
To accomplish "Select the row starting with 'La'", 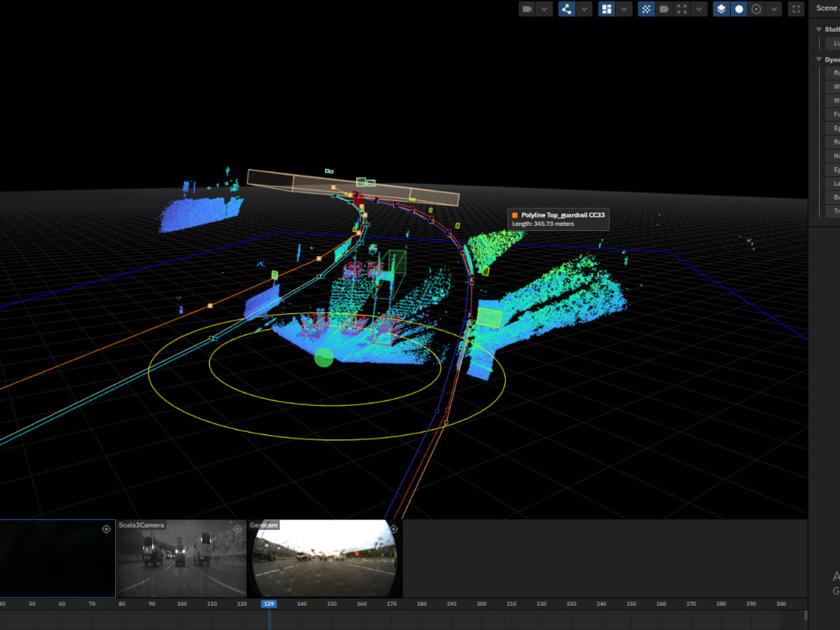I will point(832,183).
